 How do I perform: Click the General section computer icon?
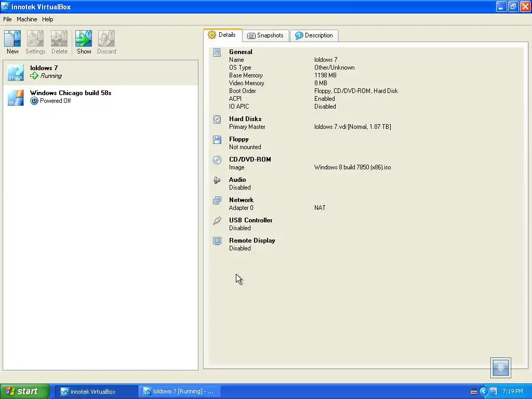tap(217, 52)
